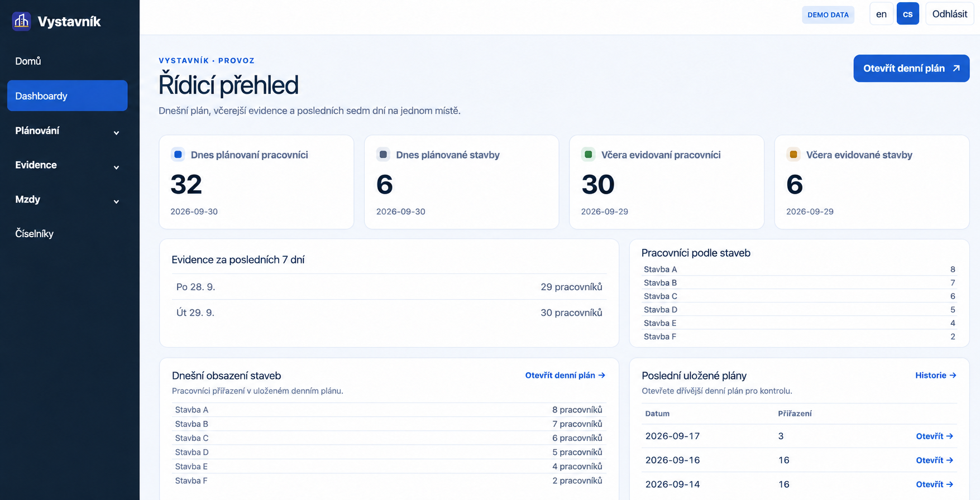Open the Evidence sidebar section
Viewport: 980px width, 500px height.
pyautogui.click(x=67, y=165)
